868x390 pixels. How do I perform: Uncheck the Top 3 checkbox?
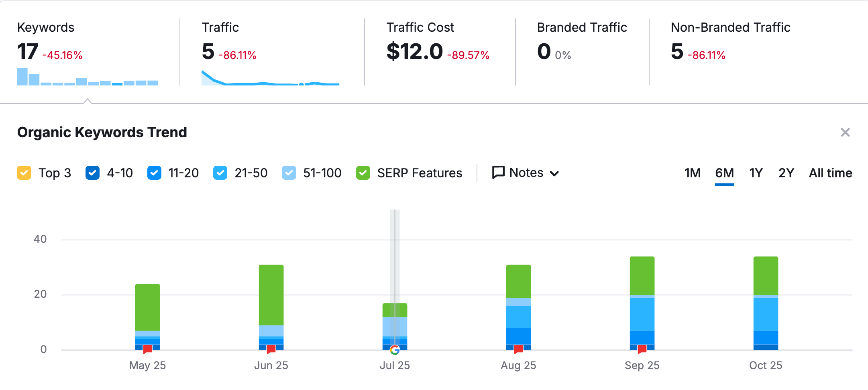pyautogui.click(x=24, y=173)
